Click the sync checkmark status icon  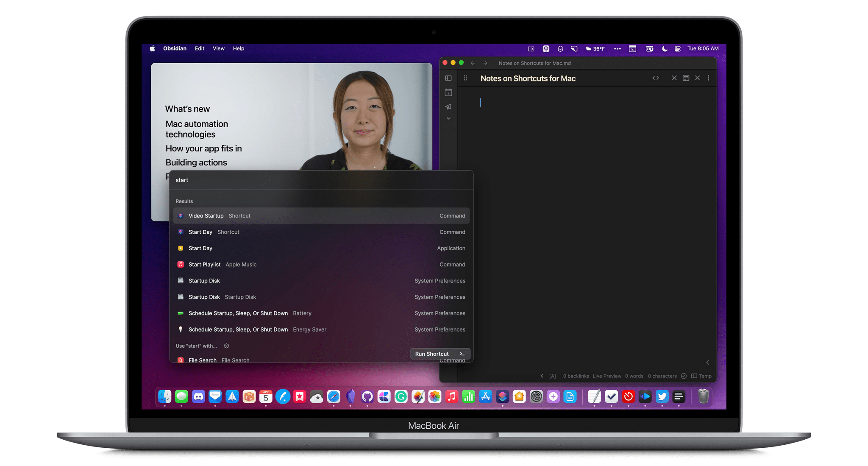point(684,376)
